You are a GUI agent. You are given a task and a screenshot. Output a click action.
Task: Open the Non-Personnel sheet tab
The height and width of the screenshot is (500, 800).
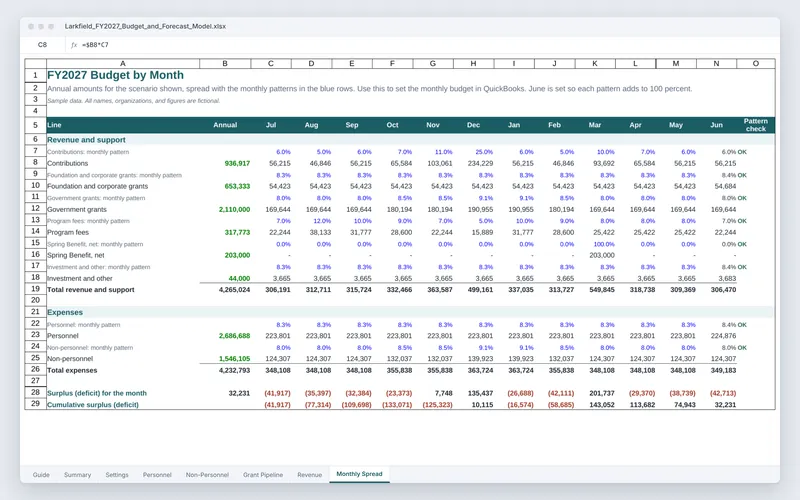click(x=207, y=474)
